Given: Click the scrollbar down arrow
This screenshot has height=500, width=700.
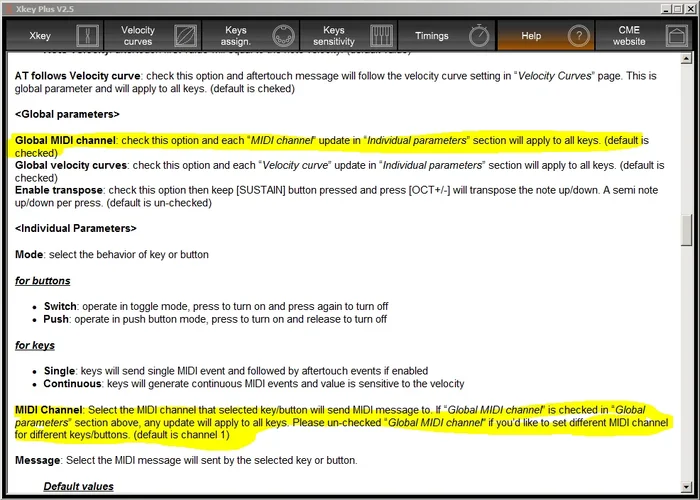Looking at the screenshot, I should 686,487.
